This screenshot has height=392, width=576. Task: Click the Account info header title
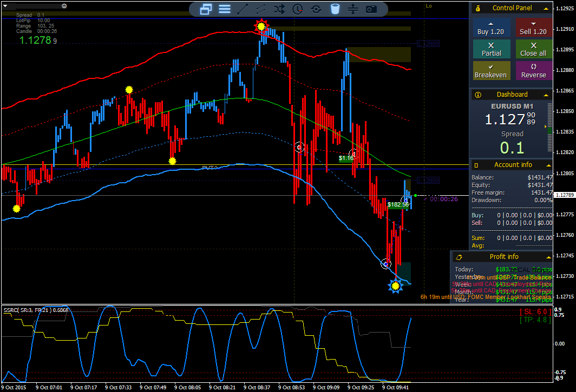(513, 165)
